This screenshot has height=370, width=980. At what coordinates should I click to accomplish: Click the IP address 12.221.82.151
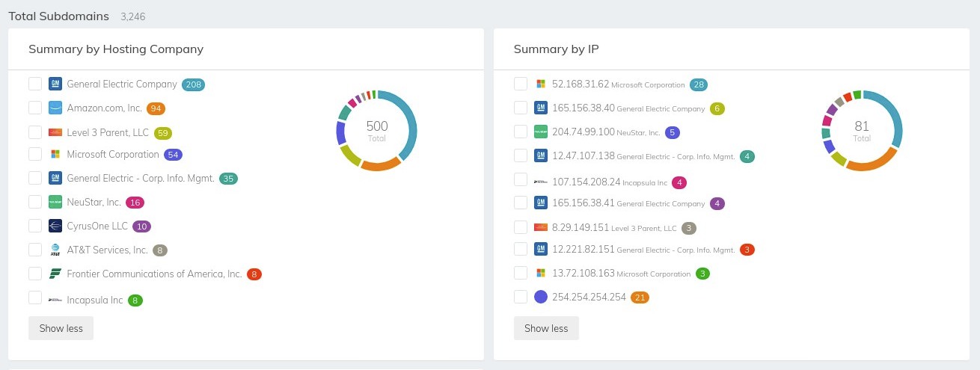tap(584, 249)
